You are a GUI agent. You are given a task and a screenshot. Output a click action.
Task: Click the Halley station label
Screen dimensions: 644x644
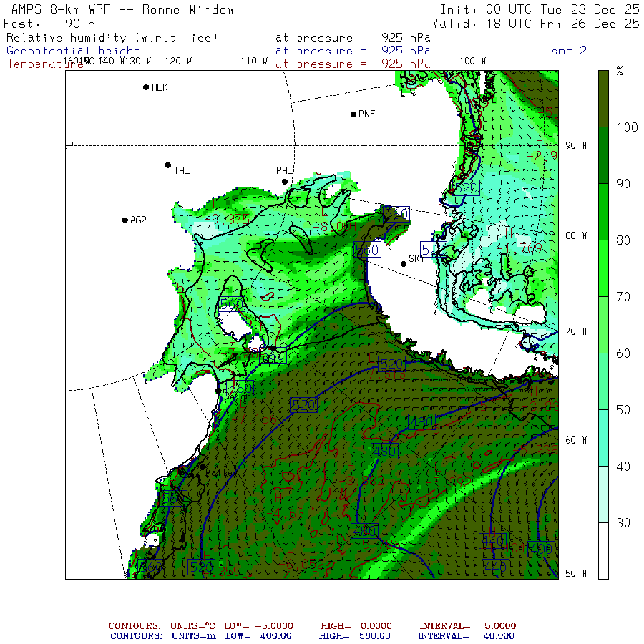pyautogui.click(x=221, y=473)
